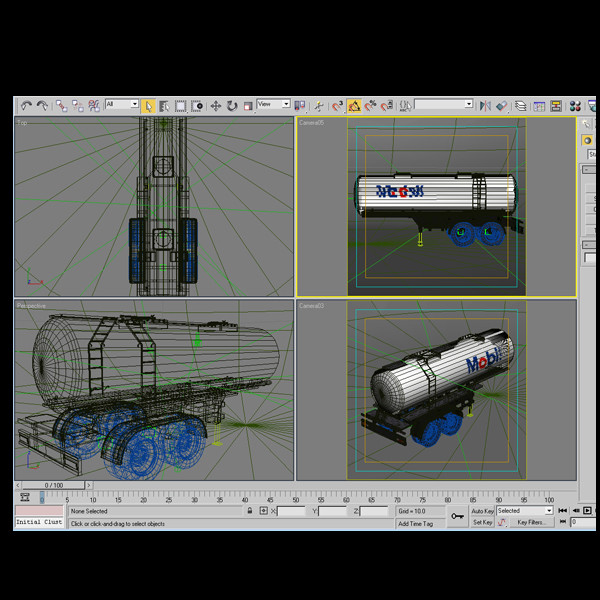Screen dimensions: 600x600
Task: Toggle Window/Crossing selection mode
Action: (197, 106)
